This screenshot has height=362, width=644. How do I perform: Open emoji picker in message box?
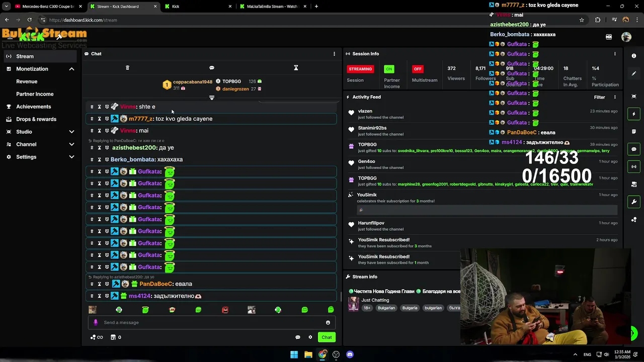pos(328,323)
